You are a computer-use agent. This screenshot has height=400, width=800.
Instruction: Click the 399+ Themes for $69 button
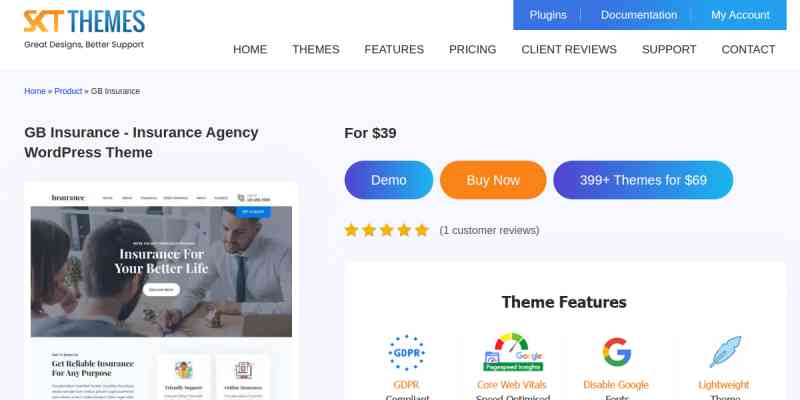pyautogui.click(x=643, y=180)
